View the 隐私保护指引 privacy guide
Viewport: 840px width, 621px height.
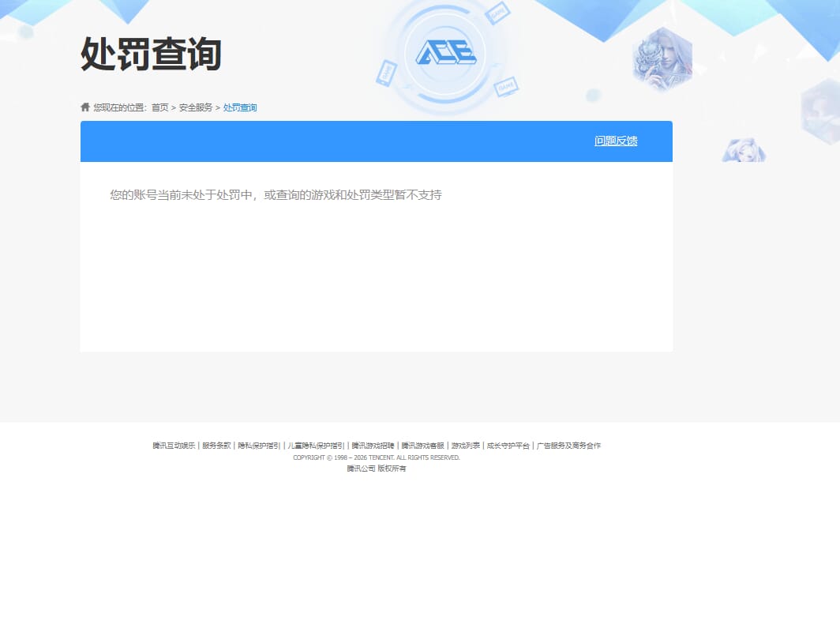(x=257, y=445)
